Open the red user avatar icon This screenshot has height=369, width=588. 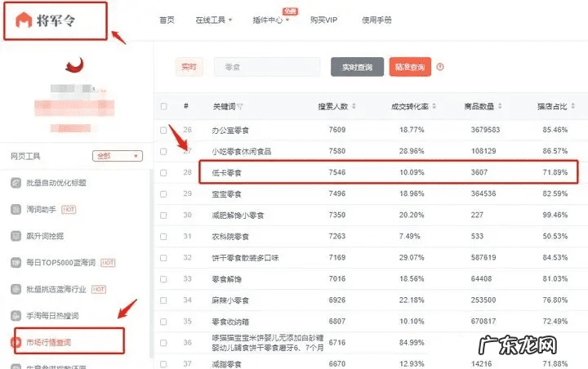click(75, 65)
